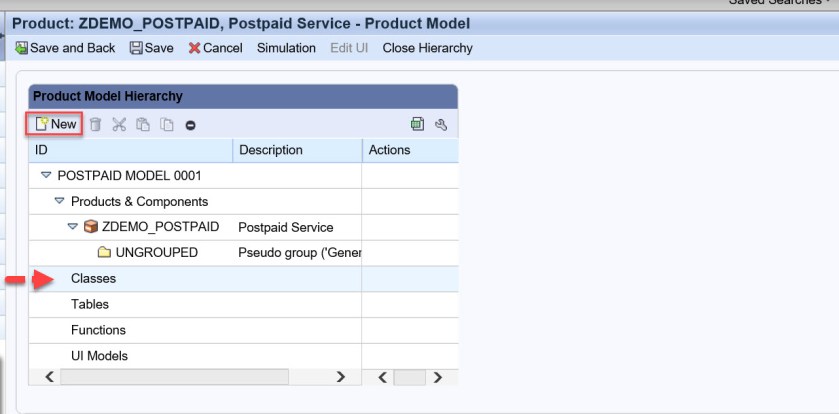Image resolution: width=839 pixels, height=414 pixels.
Task: Click Close Hierarchy button
Action: 427,48
